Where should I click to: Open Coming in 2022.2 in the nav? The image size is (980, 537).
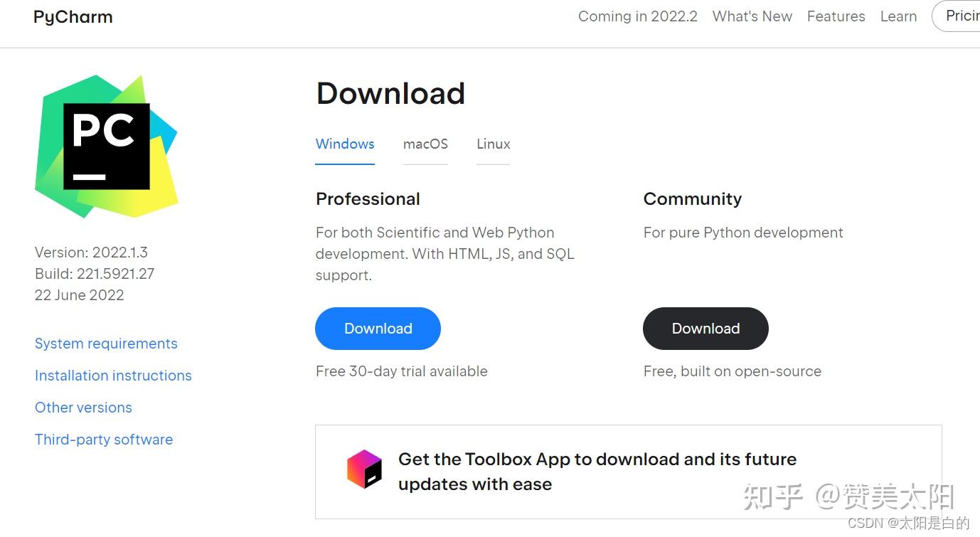coord(638,16)
